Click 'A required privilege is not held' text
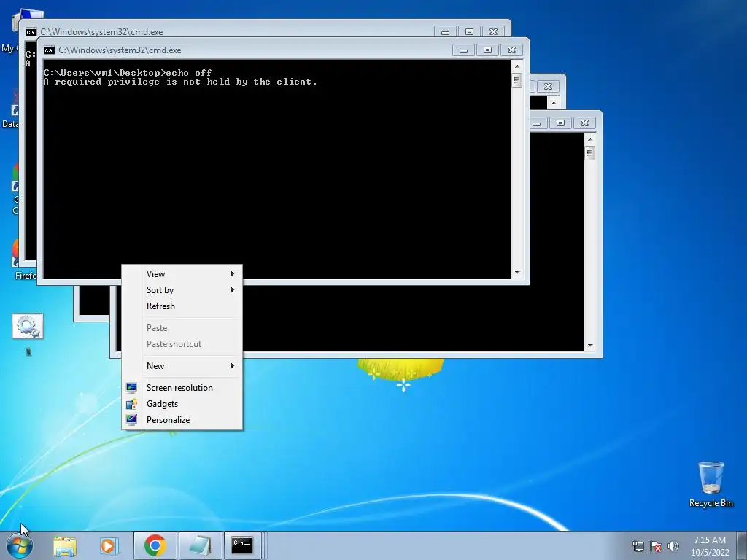747x560 pixels. 179,82
